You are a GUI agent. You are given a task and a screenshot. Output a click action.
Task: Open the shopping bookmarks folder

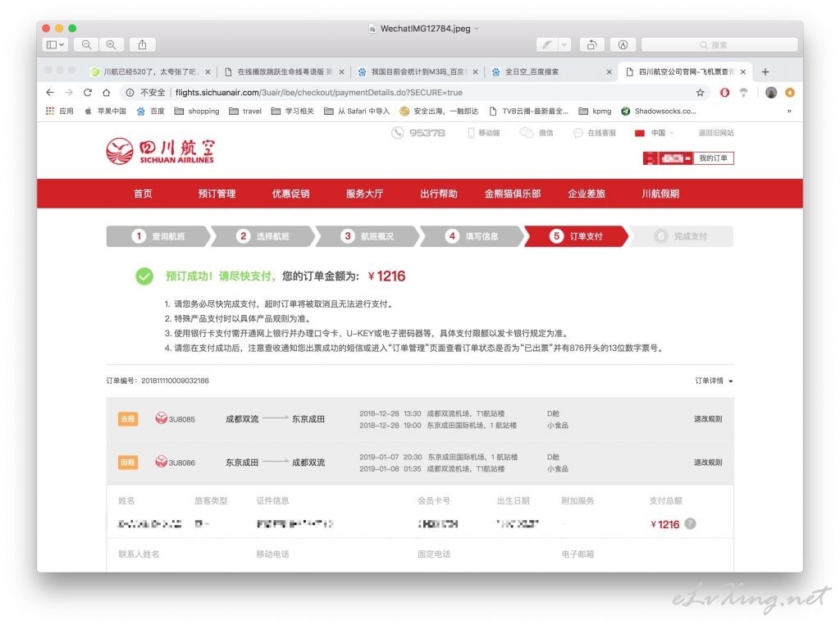coord(197,112)
